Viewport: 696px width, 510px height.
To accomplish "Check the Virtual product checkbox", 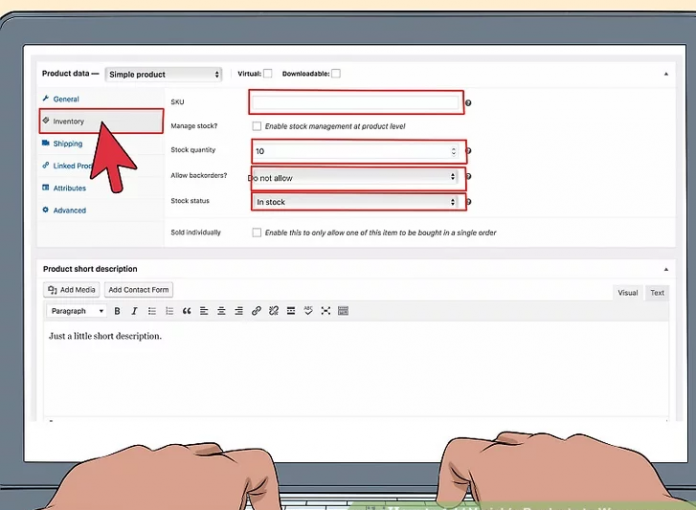I will pos(267,73).
